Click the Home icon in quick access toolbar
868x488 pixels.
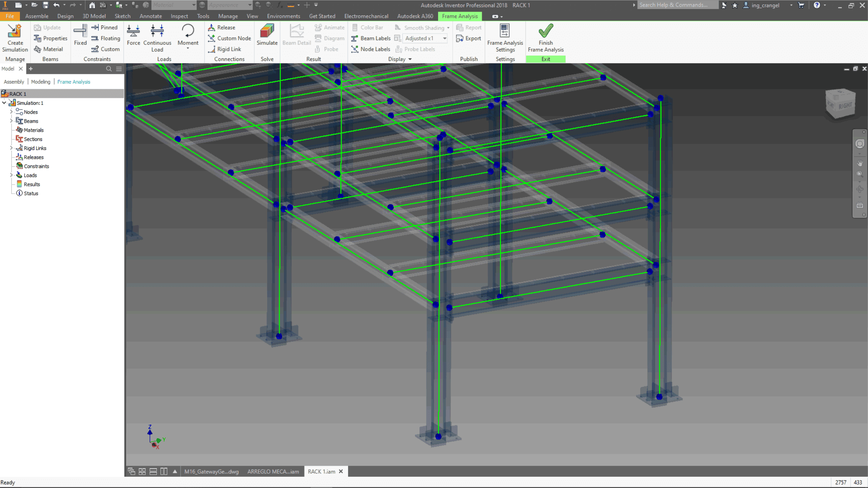point(92,5)
